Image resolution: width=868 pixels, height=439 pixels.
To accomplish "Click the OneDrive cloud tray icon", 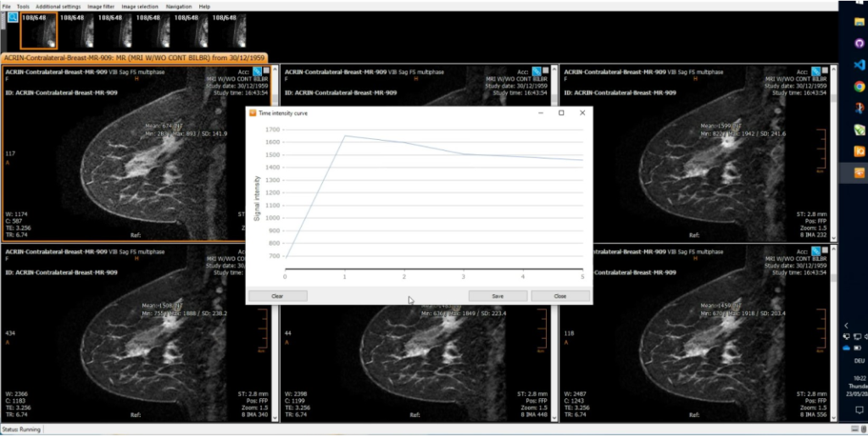I will point(846,347).
